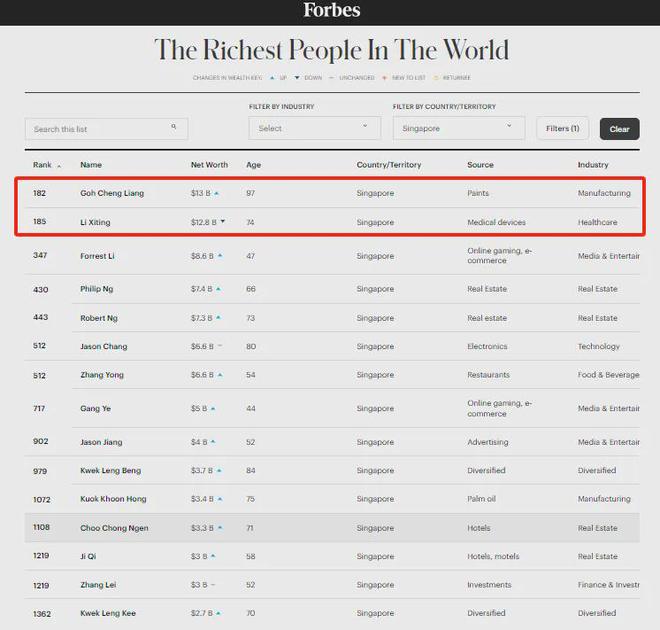
Task: Click the DOWN arrow in wealth key legend
Action: 297,78
